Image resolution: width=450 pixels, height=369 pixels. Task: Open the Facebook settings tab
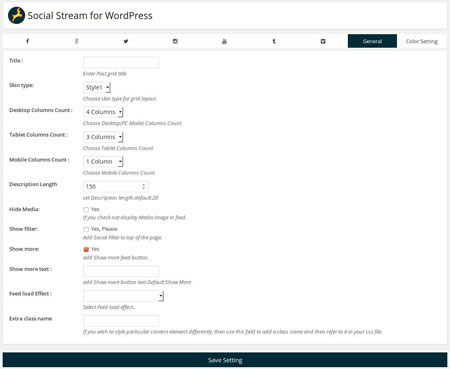(27, 41)
